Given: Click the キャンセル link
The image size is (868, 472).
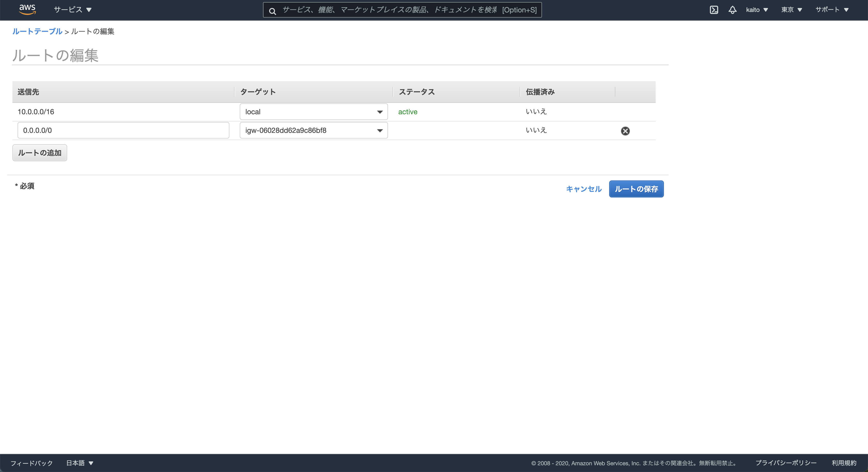Looking at the screenshot, I should 584,189.
